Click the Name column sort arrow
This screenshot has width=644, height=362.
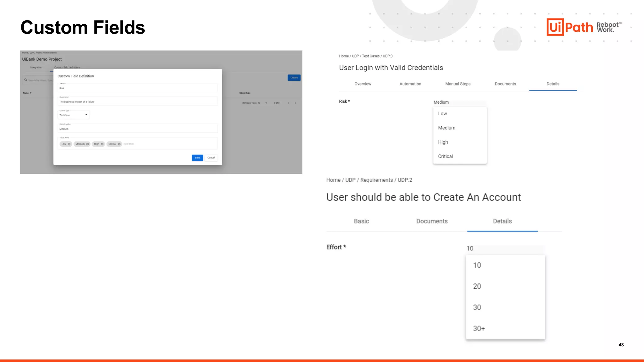(x=31, y=93)
